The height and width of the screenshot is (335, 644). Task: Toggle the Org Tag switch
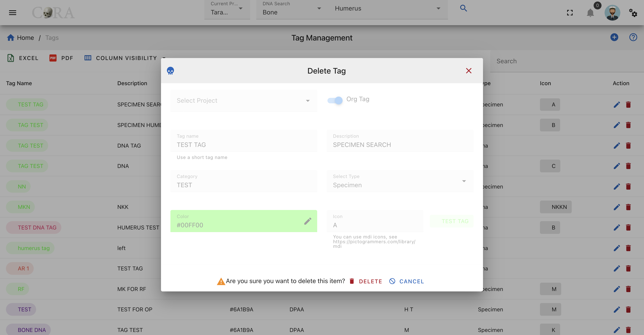pyautogui.click(x=335, y=100)
